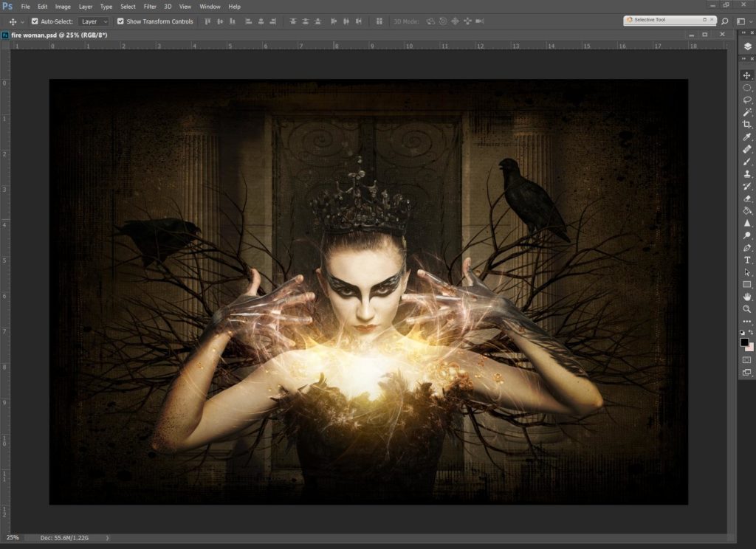Image resolution: width=756 pixels, height=549 pixels.
Task: Select the Crop tool
Action: pos(747,125)
